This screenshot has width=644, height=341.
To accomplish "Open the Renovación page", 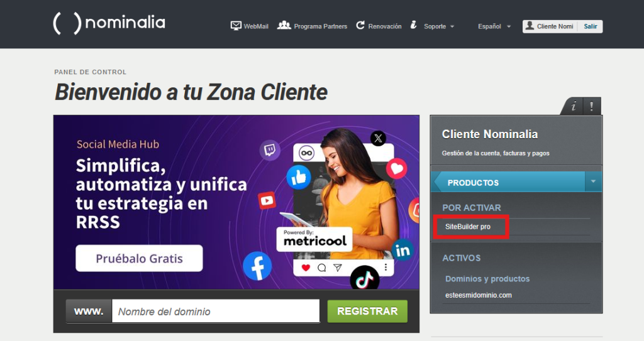I will point(379,26).
